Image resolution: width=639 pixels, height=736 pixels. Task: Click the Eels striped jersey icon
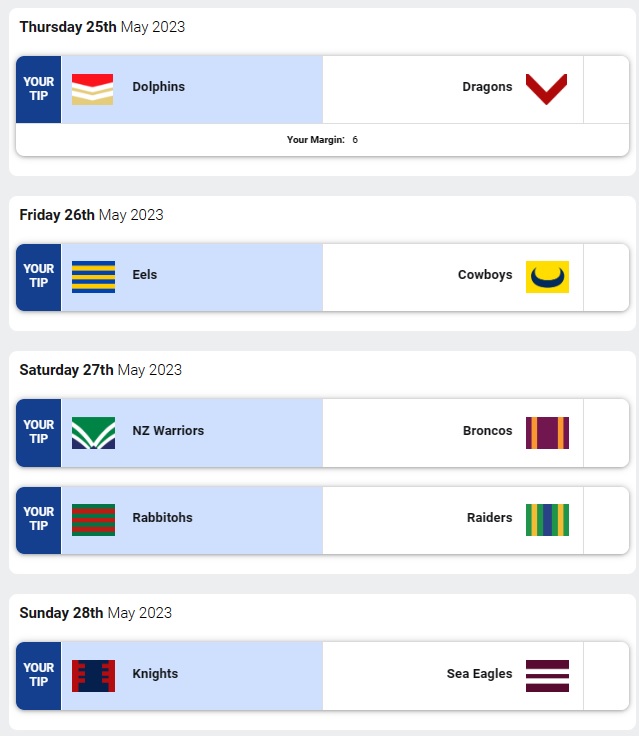[x=93, y=277]
